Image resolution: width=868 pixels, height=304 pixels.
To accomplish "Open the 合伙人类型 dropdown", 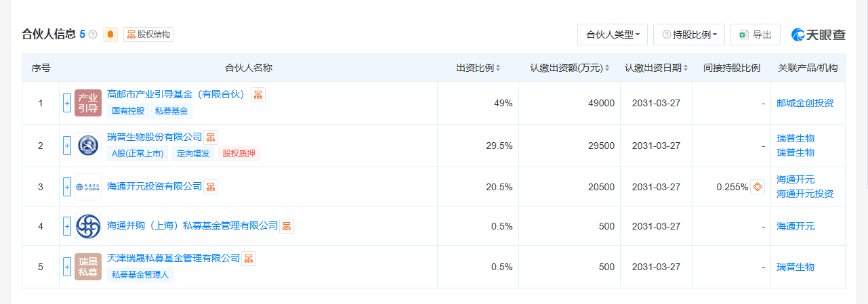I will click(613, 35).
